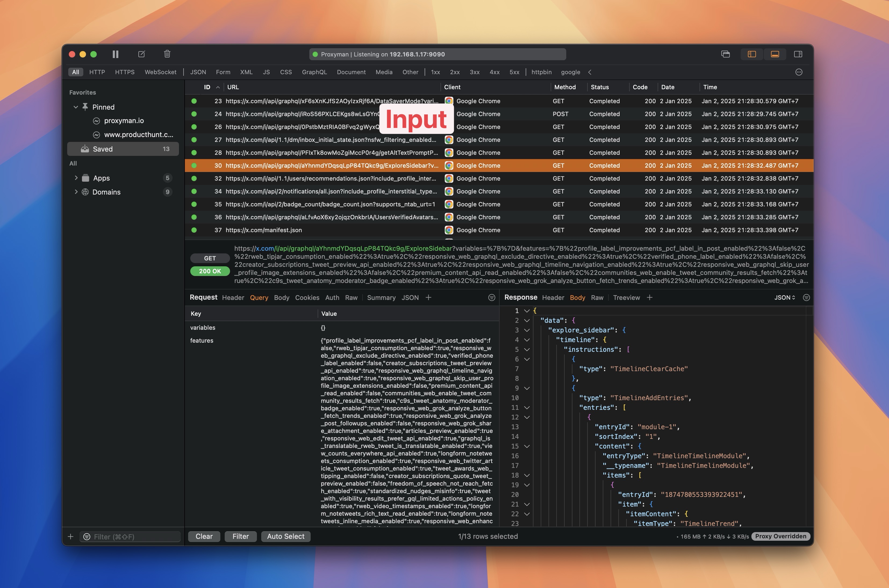This screenshot has width=889, height=588.
Task: Click the GET method badge
Action: coord(210,258)
